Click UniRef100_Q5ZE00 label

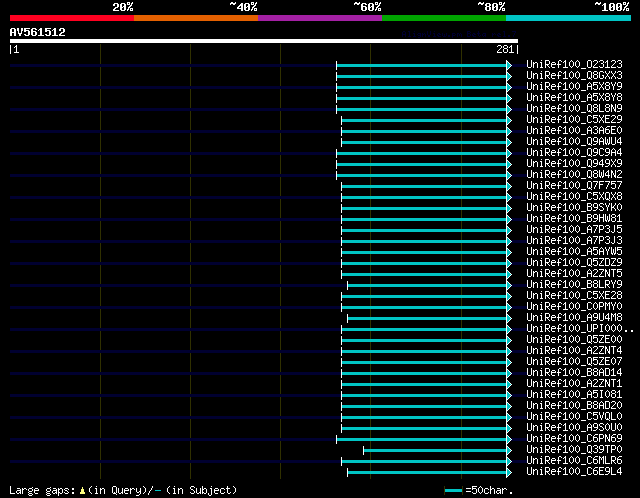(574, 340)
